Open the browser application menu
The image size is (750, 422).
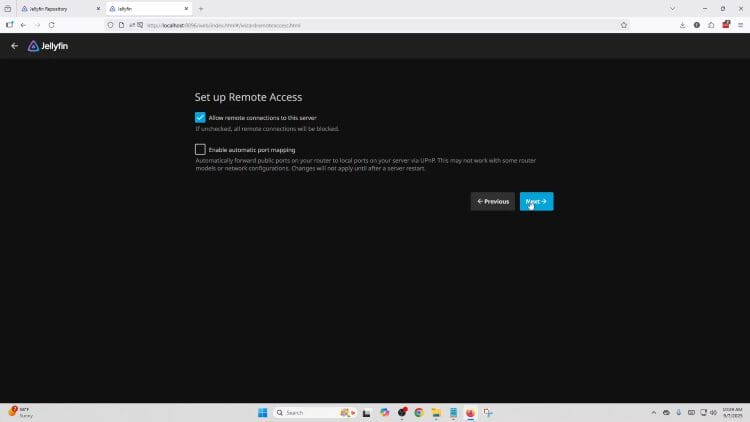click(x=740, y=25)
